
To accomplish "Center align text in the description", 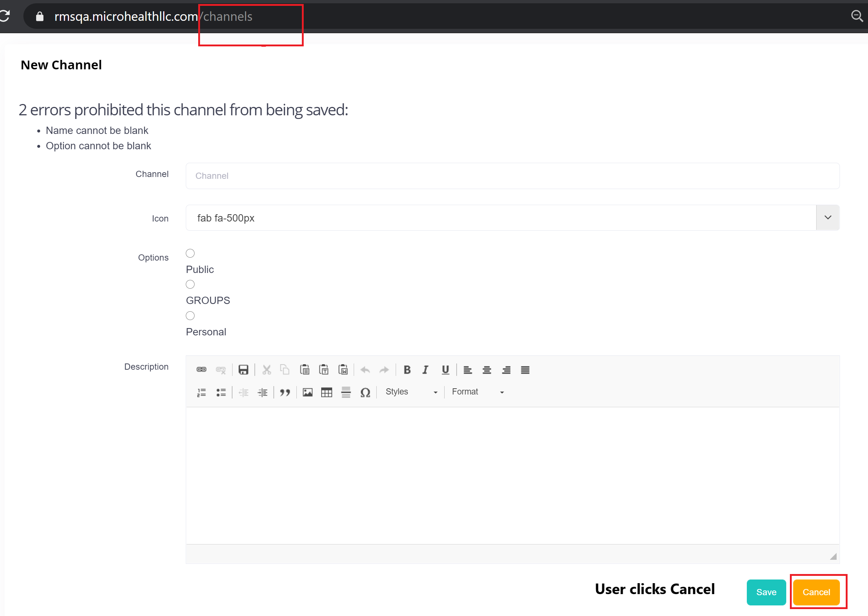I will point(487,370).
